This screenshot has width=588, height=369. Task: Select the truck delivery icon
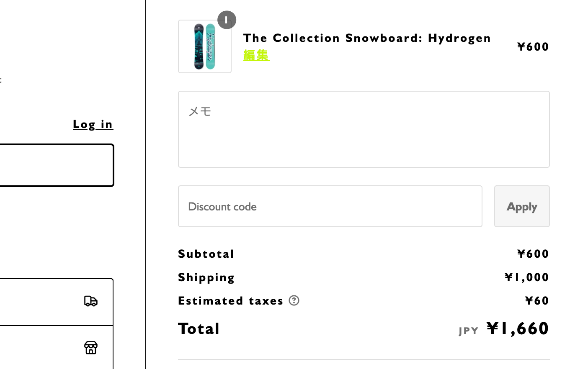pos(91,301)
